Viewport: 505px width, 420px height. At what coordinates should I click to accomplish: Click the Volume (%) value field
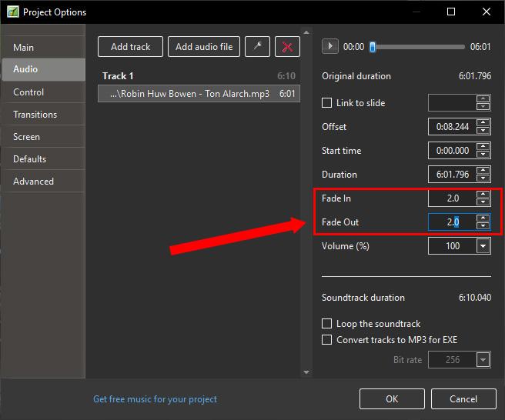tap(452, 246)
